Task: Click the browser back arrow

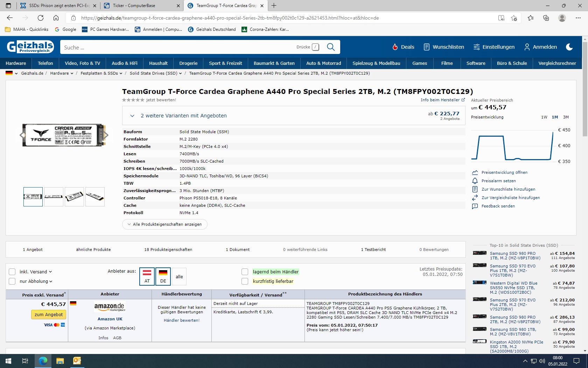Action: tap(10, 18)
